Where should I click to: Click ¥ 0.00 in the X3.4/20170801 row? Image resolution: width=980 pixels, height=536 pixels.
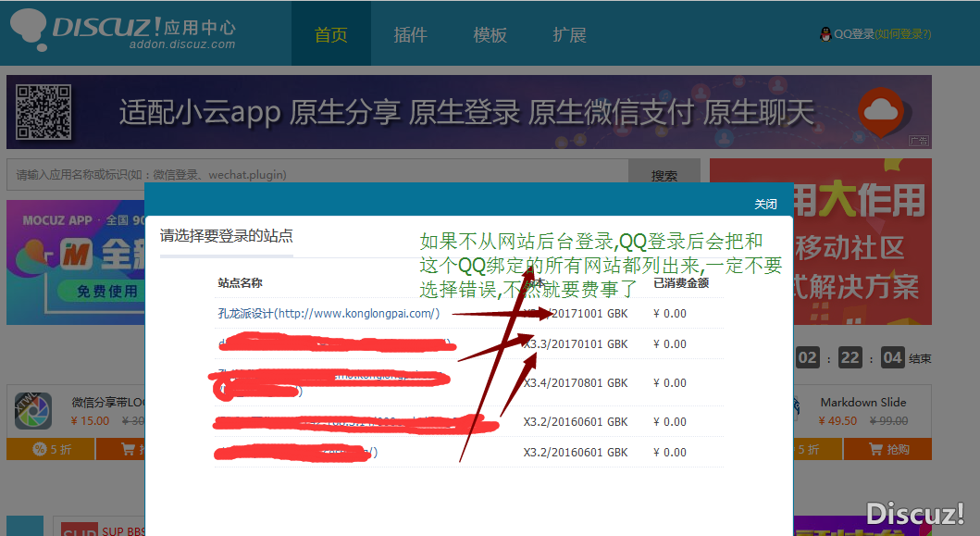pyautogui.click(x=669, y=382)
